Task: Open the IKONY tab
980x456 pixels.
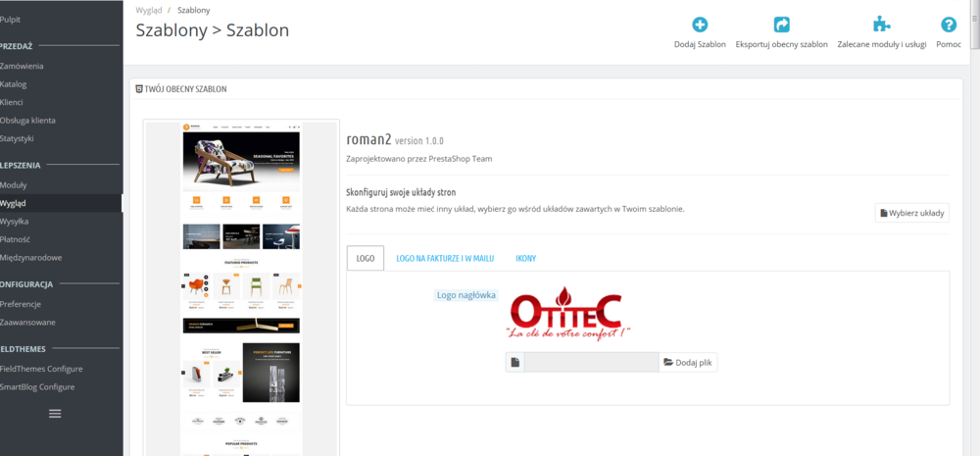Action: point(525,258)
